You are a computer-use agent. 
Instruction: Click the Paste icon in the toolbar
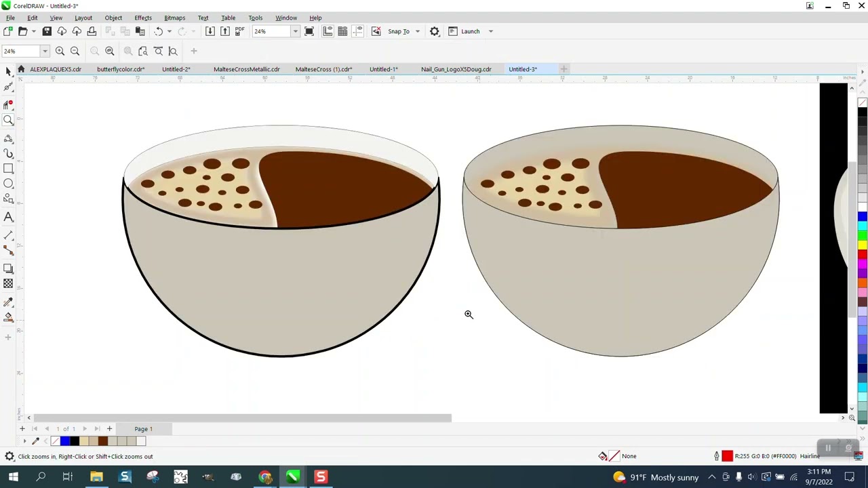pos(140,31)
